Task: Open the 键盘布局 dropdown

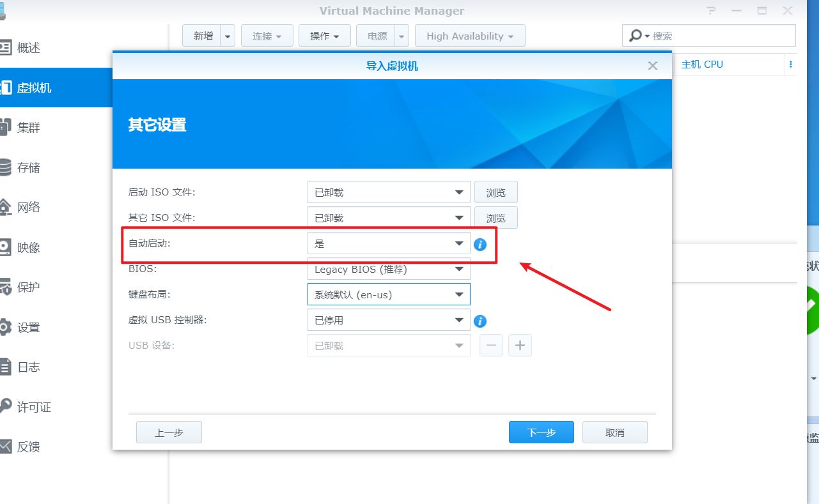Action: click(389, 294)
